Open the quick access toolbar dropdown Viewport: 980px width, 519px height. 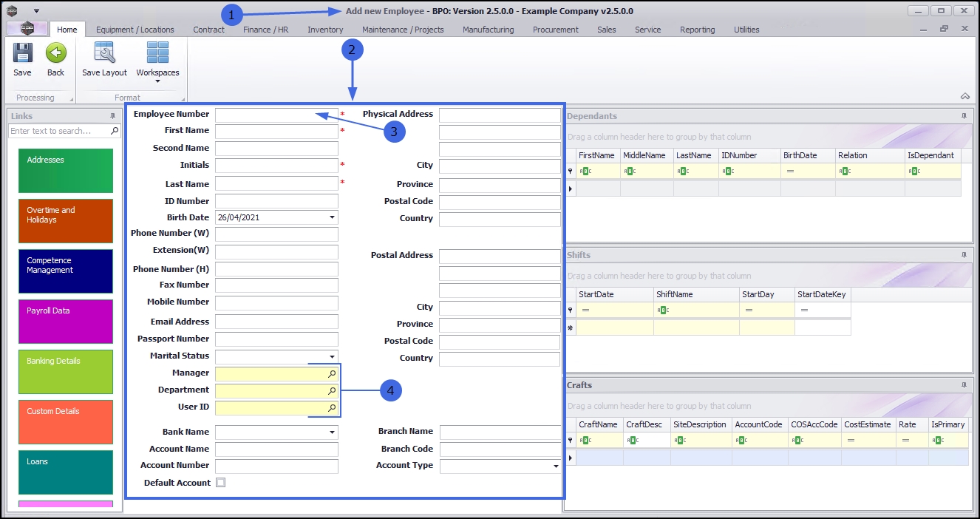click(x=37, y=11)
